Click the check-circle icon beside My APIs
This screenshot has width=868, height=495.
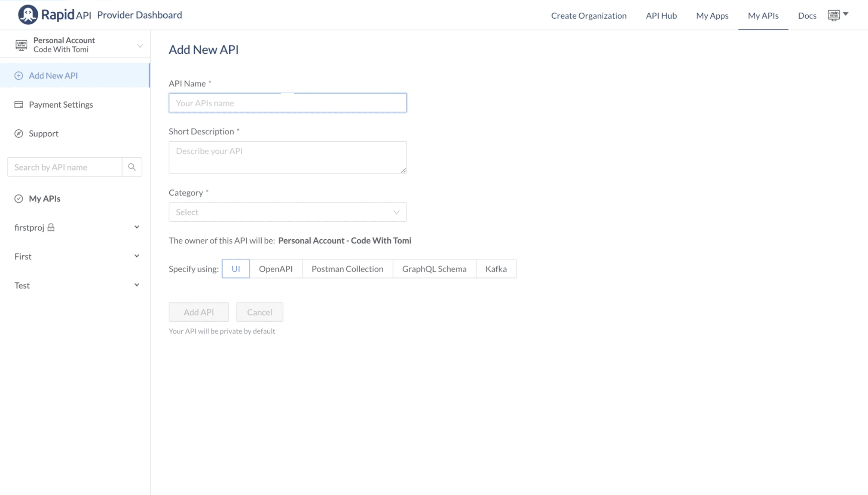point(19,199)
